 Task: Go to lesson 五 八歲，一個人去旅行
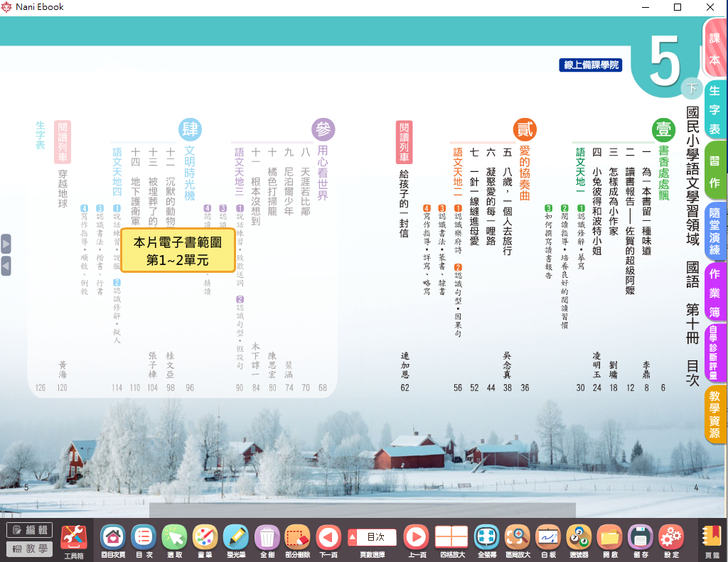pyautogui.click(x=507, y=206)
